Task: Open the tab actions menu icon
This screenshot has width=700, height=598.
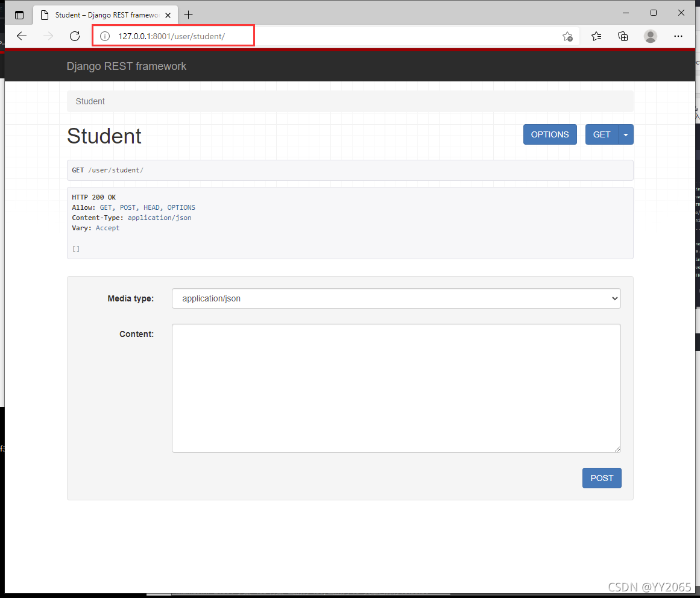Action: point(19,15)
